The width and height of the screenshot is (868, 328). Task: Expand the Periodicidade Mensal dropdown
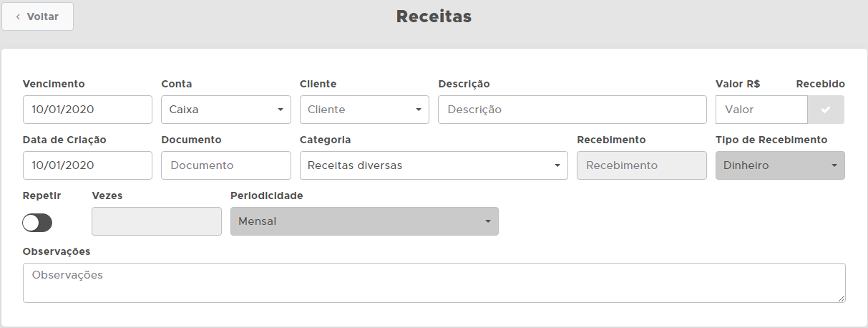[364, 221]
